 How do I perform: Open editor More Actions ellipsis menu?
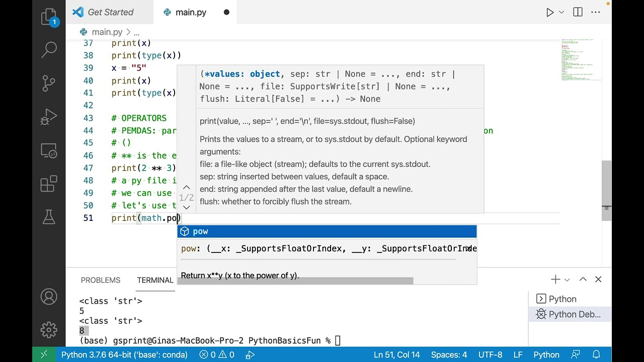tap(596, 13)
